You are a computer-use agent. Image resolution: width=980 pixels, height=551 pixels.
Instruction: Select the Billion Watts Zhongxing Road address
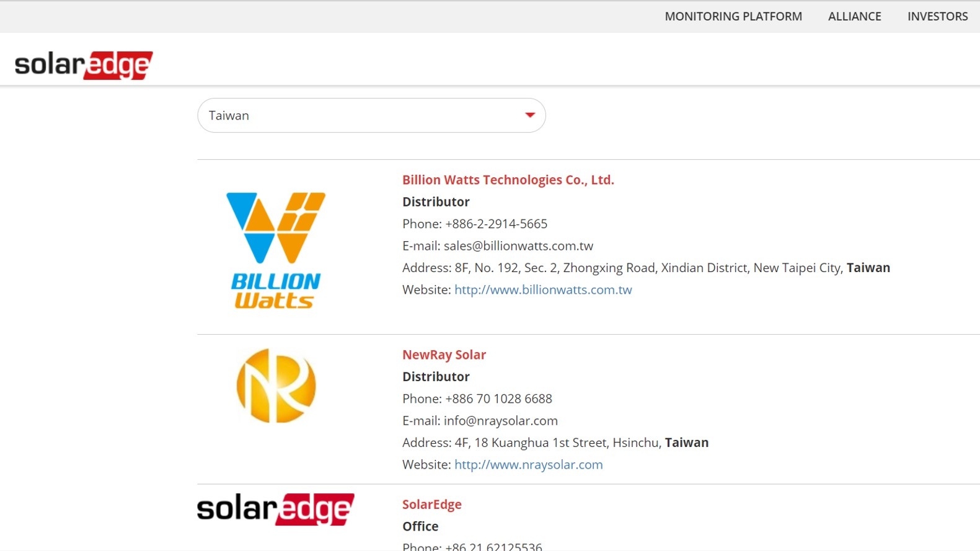tap(672, 268)
